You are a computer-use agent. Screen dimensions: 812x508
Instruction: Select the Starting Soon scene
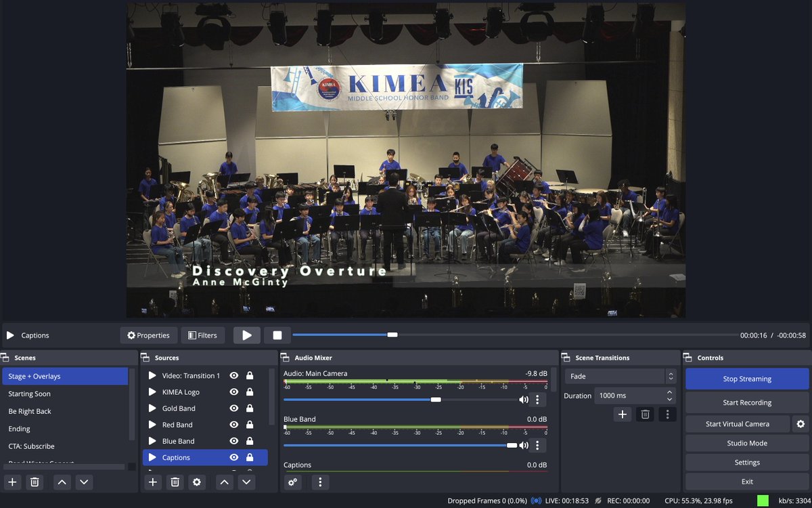click(x=66, y=394)
